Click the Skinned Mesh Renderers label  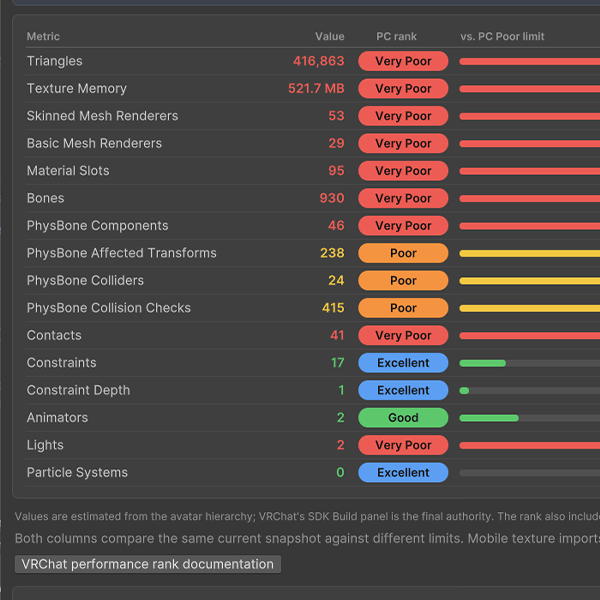pyautogui.click(x=102, y=116)
